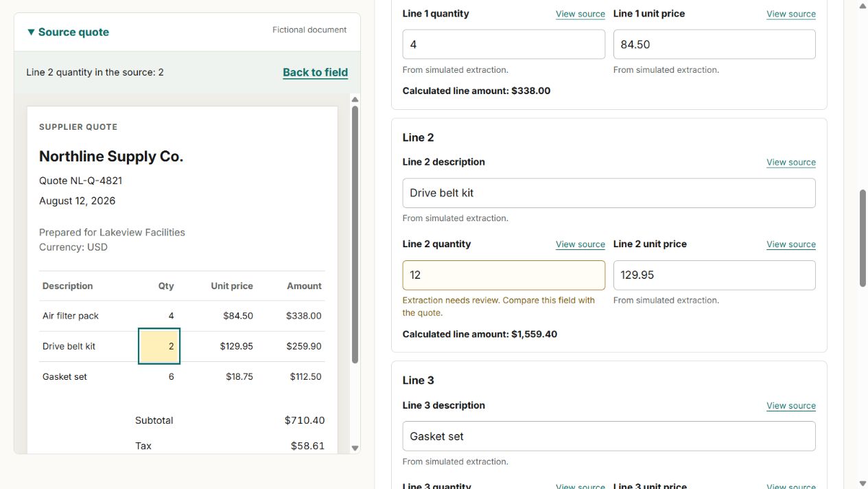868x489 pixels.
Task: Edit the Line 1 unit price field
Action: tap(714, 44)
